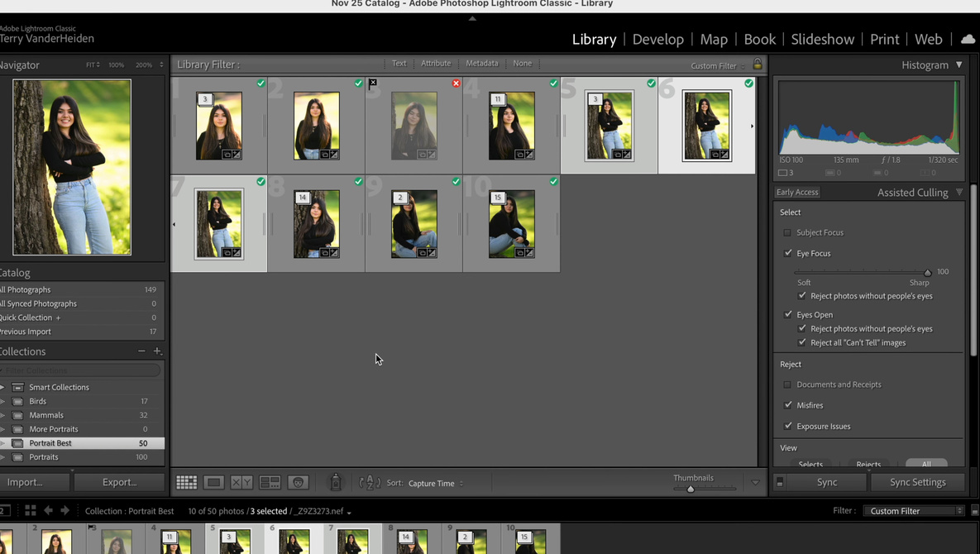
Task: Open Compare view (X|Y) icon
Action: click(x=241, y=483)
